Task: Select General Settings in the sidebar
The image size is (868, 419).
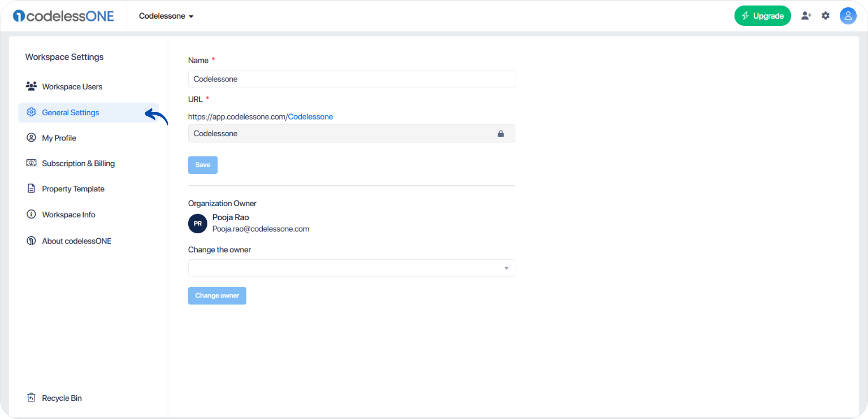Action: 88,112
